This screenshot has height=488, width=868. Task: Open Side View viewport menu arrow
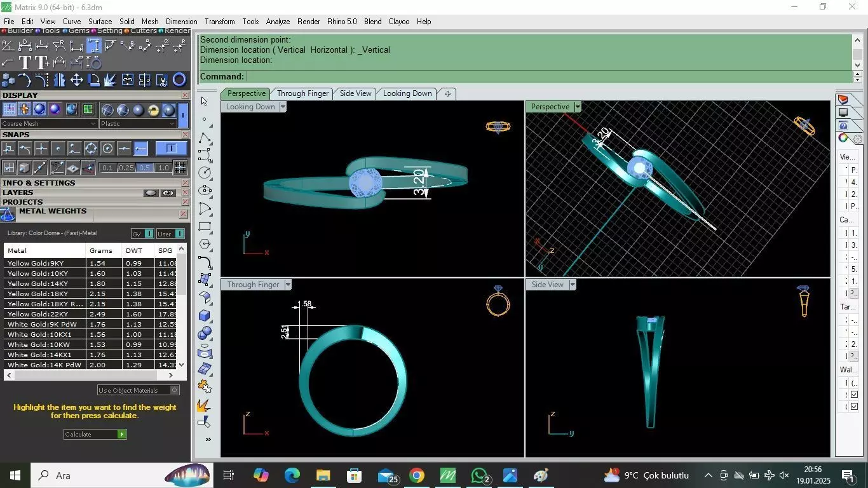[x=573, y=285]
